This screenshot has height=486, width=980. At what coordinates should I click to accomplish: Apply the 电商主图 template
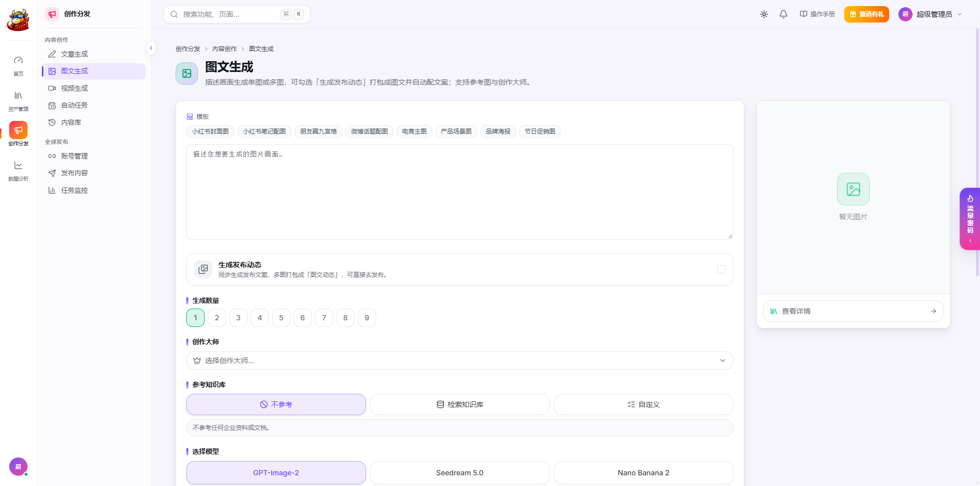pyautogui.click(x=414, y=132)
